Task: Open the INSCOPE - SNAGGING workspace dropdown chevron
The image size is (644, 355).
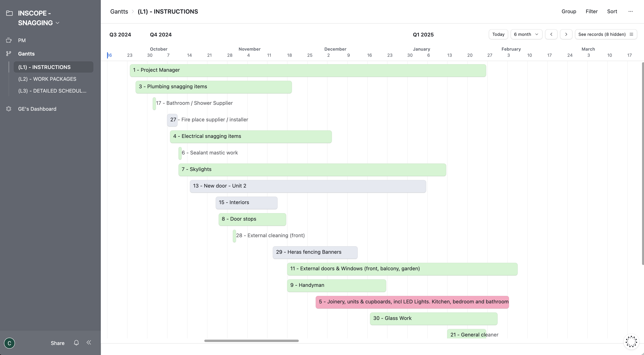Action: (x=57, y=23)
